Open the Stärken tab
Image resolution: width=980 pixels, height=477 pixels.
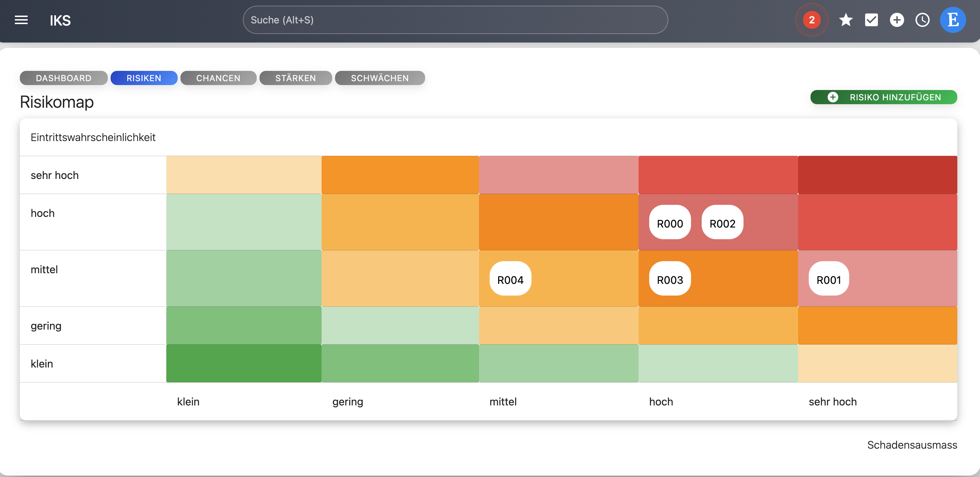click(x=295, y=78)
